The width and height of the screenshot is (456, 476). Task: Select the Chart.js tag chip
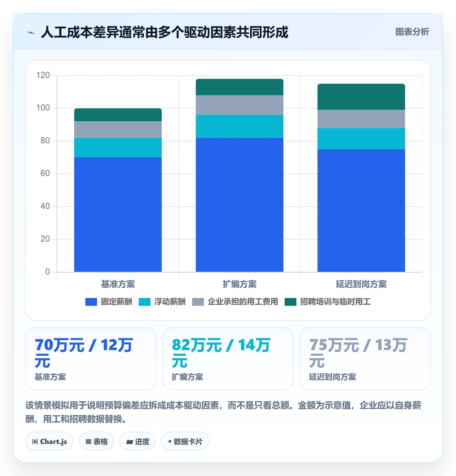[50, 441]
